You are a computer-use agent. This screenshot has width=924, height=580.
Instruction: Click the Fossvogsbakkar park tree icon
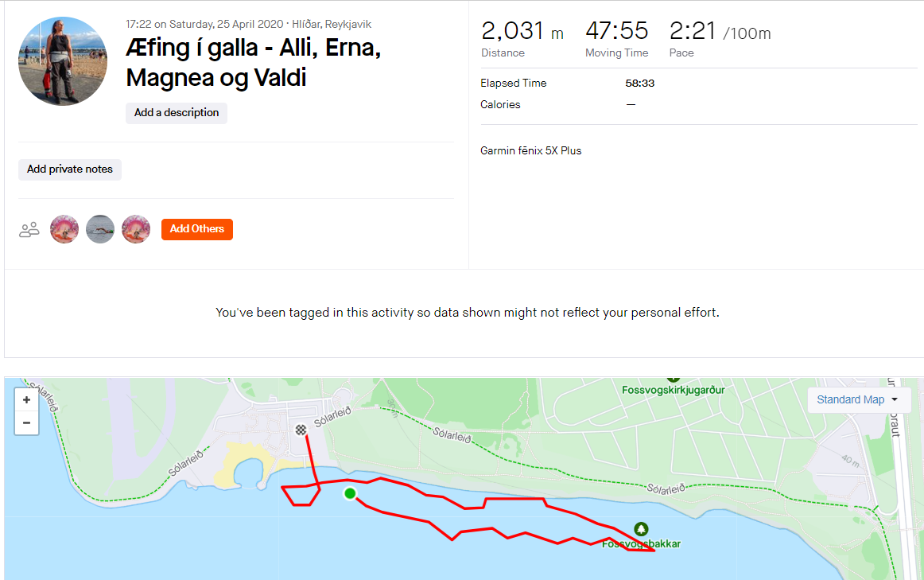coord(641,528)
